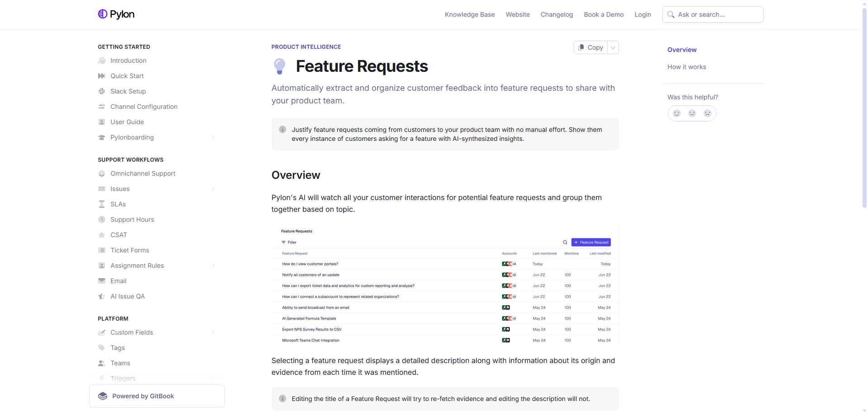Expand the Pylonboarding section
Image resolution: width=868 pixels, height=415 pixels.
[213, 137]
